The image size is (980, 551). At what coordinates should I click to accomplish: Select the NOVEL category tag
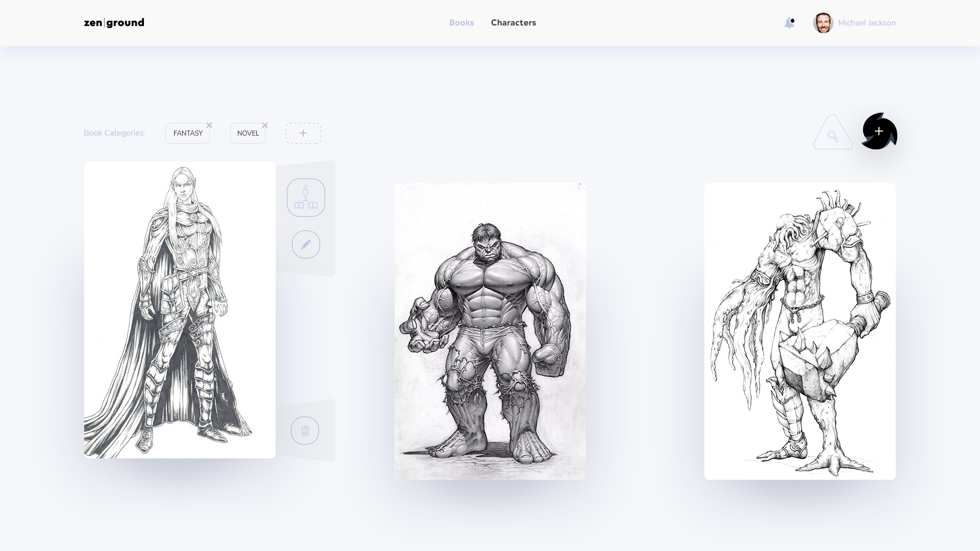click(x=248, y=133)
